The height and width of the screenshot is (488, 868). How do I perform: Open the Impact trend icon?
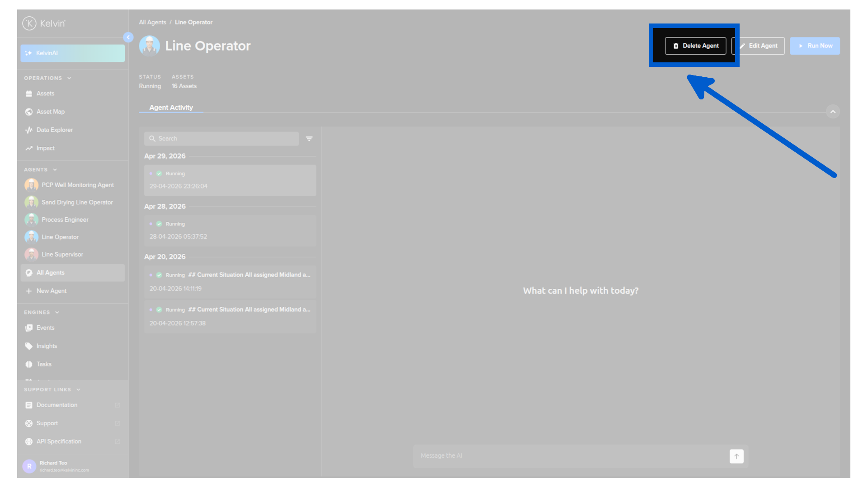pos(29,148)
